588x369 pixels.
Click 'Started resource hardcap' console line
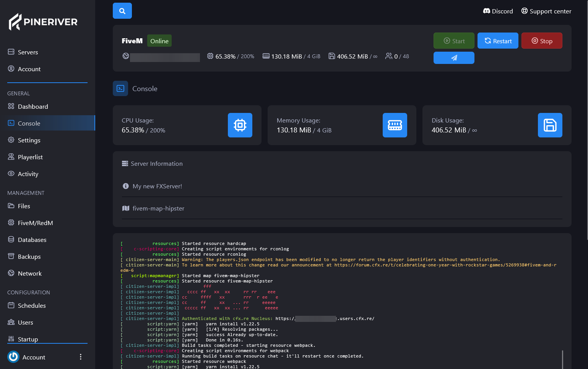click(214, 243)
